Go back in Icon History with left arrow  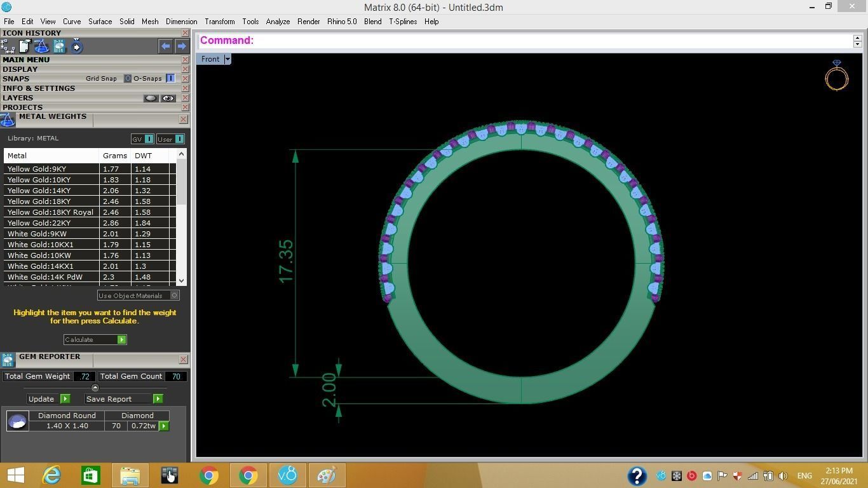(x=165, y=46)
